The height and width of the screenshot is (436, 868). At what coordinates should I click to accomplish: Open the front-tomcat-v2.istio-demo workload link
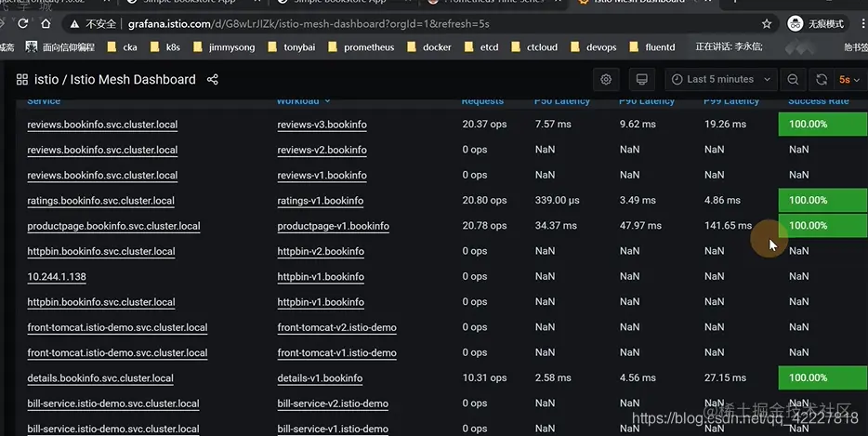(336, 328)
